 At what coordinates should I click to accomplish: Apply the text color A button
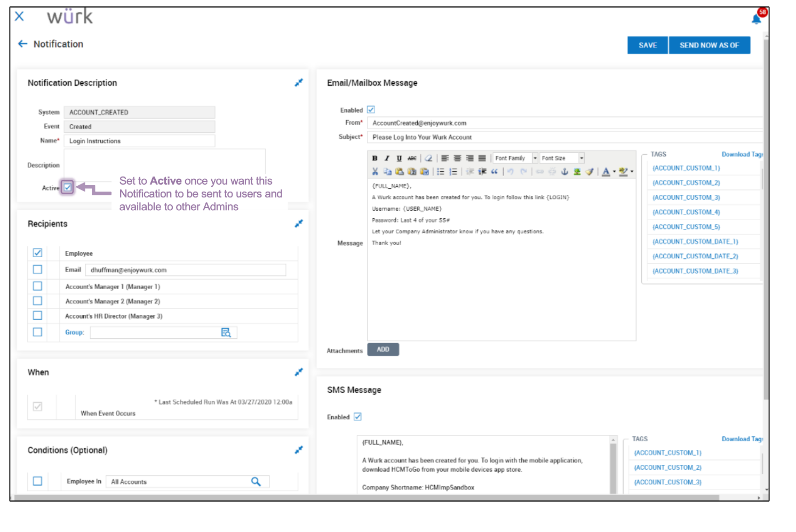[x=606, y=172]
